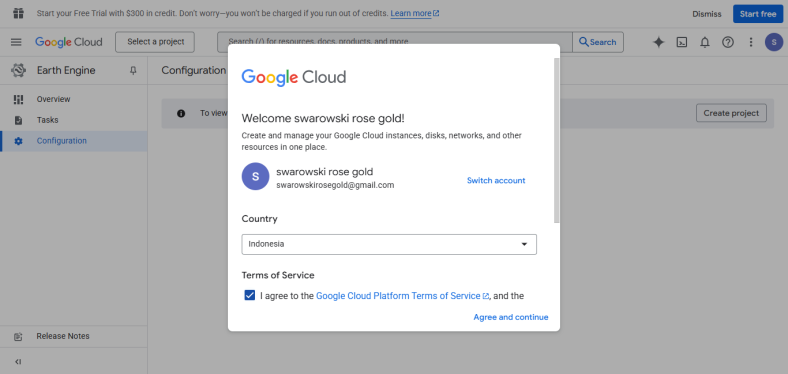This screenshot has width=788, height=374.
Task: Click the Overview sidebar icon
Action: point(18,100)
